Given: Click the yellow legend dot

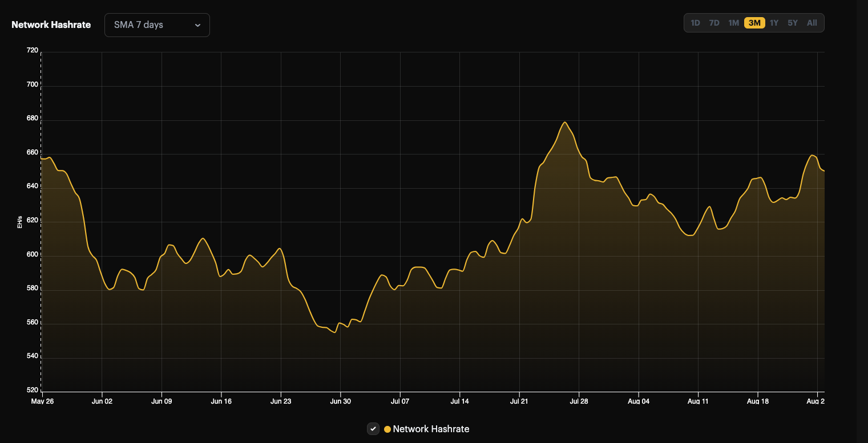Looking at the screenshot, I should pyautogui.click(x=387, y=429).
